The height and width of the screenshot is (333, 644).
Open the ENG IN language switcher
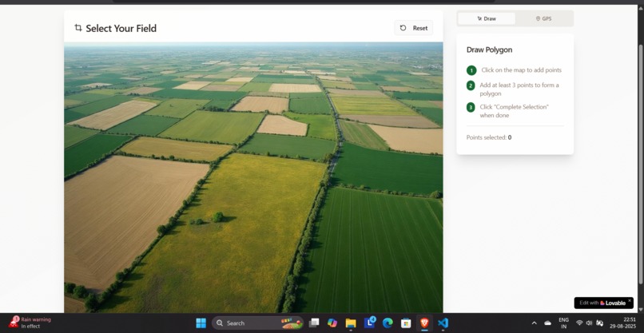pyautogui.click(x=563, y=323)
